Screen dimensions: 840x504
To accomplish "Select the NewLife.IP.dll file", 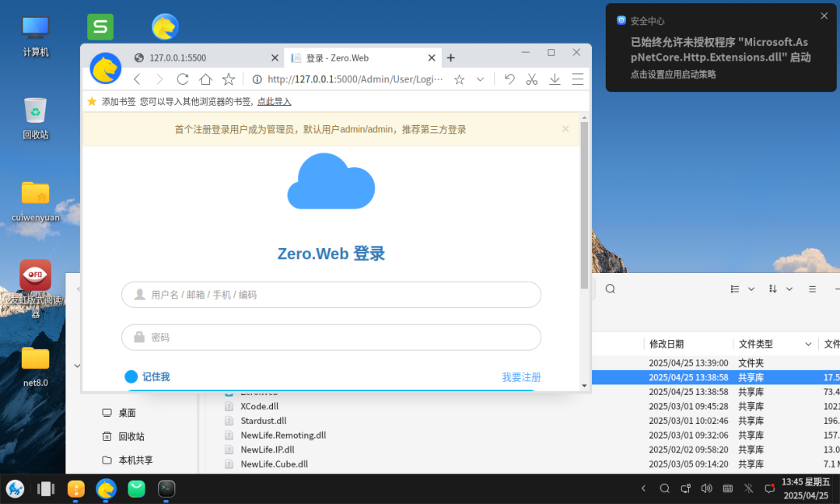I will [268, 450].
